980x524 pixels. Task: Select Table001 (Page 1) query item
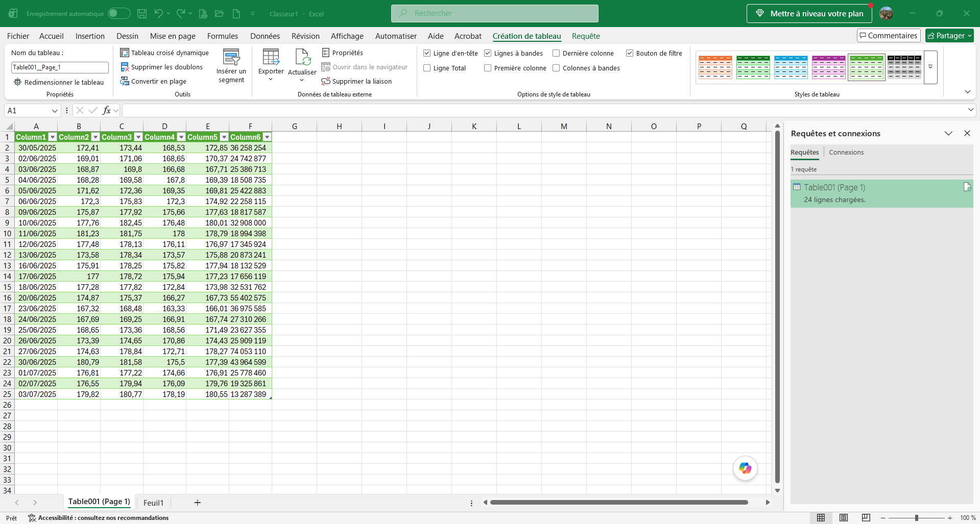tap(881, 193)
